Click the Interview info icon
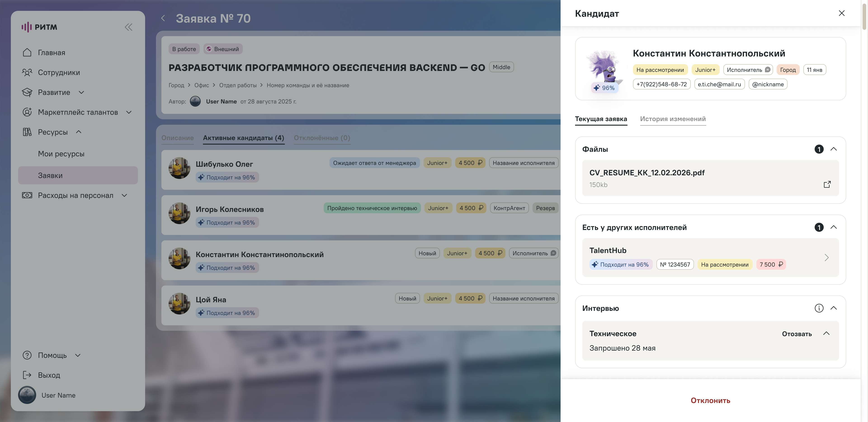The image size is (868, 422). (819, 308)
